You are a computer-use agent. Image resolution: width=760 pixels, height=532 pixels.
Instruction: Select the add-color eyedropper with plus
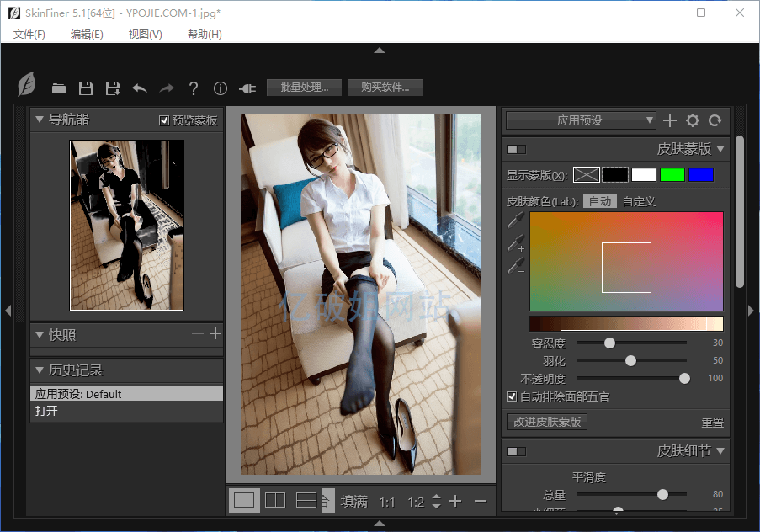click(515, 245)
